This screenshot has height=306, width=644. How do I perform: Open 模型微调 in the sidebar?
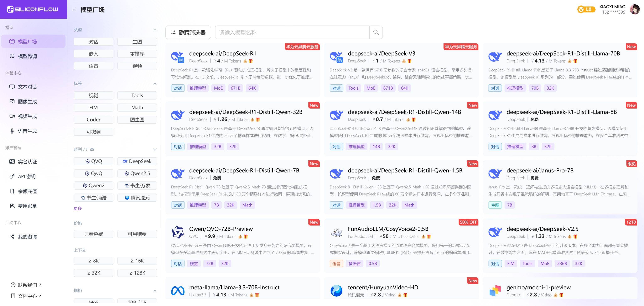point(27,56)
